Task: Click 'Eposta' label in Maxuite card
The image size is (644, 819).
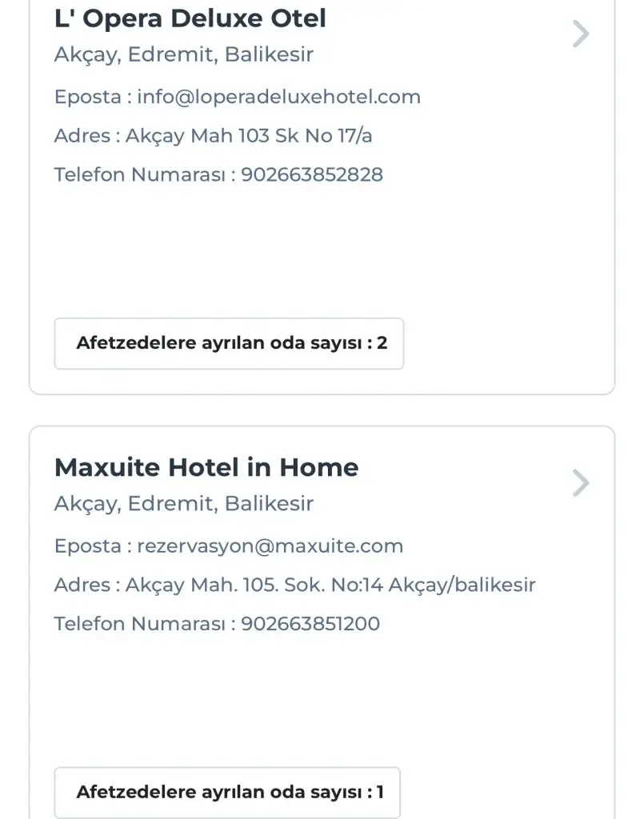Action: [x=87, y=546]
